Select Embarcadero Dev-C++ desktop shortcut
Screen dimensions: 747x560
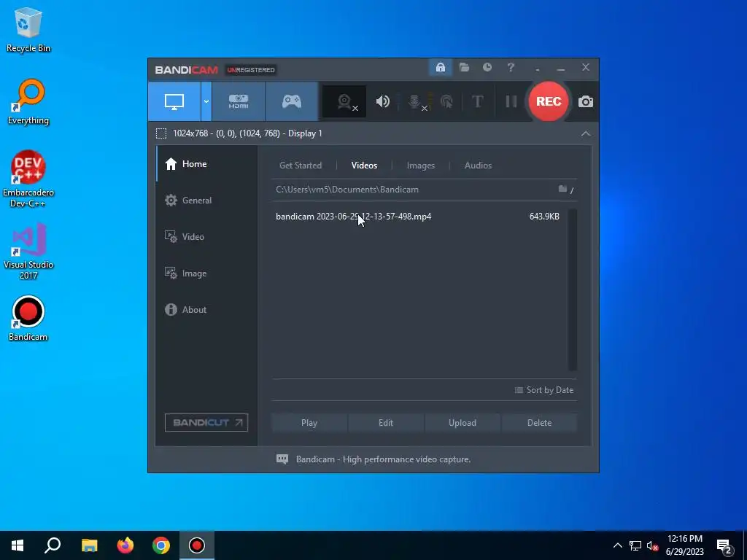(28, 179)
